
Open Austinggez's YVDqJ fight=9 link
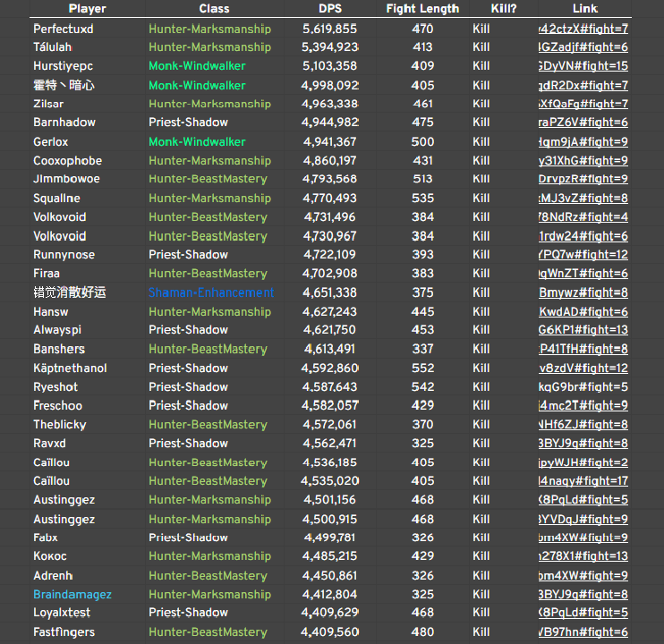pos(583,519)
